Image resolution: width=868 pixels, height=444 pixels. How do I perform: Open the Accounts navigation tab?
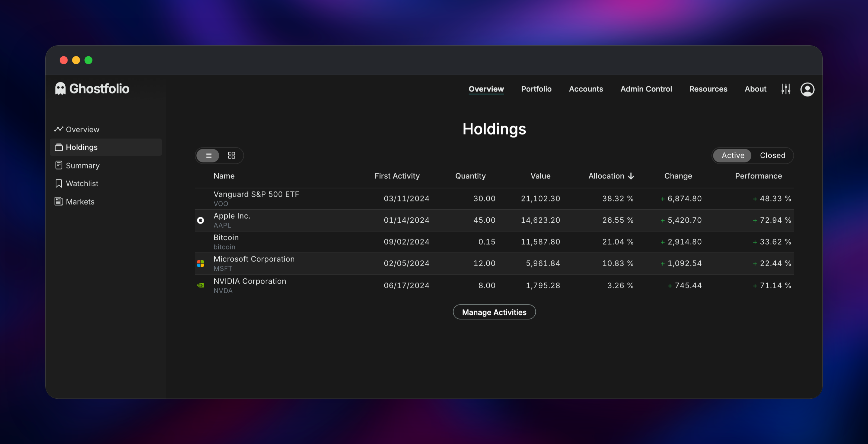tap(586, 89)
